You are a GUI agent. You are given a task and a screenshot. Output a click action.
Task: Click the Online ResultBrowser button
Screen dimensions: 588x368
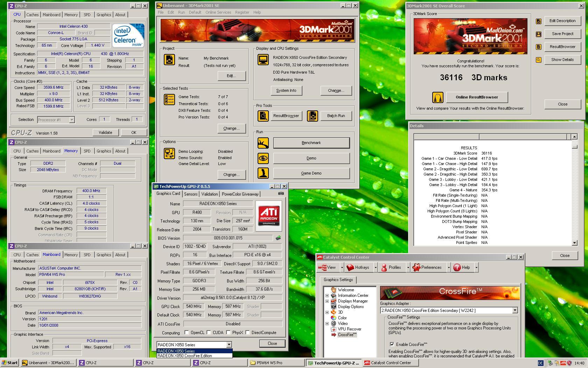(477, 97)
